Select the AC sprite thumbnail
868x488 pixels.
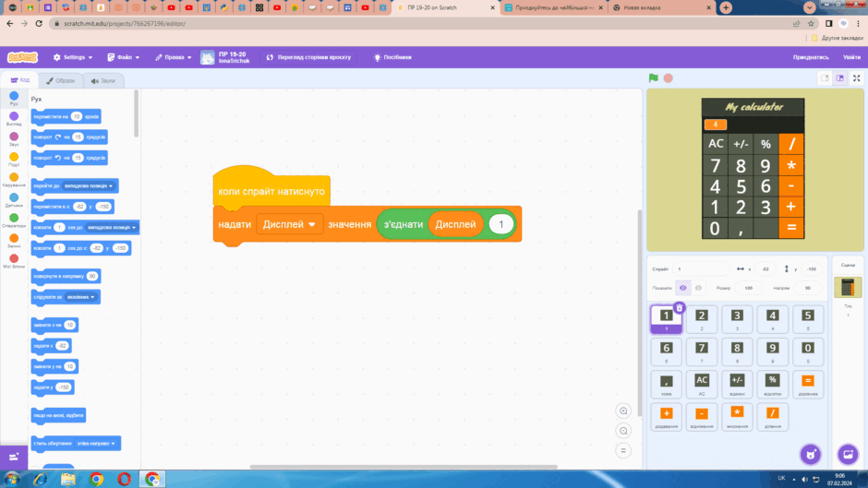pyautogui.click(x=702, y=384)
